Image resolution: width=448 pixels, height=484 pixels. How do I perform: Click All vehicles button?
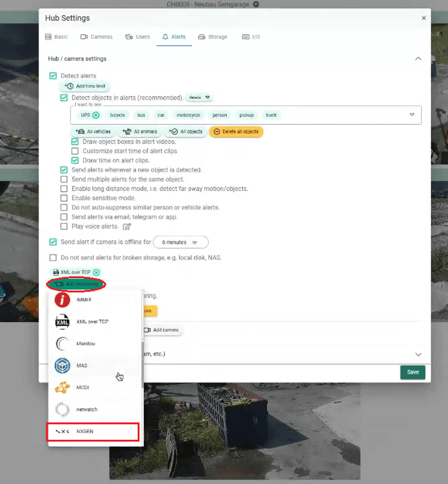point(93,132)
